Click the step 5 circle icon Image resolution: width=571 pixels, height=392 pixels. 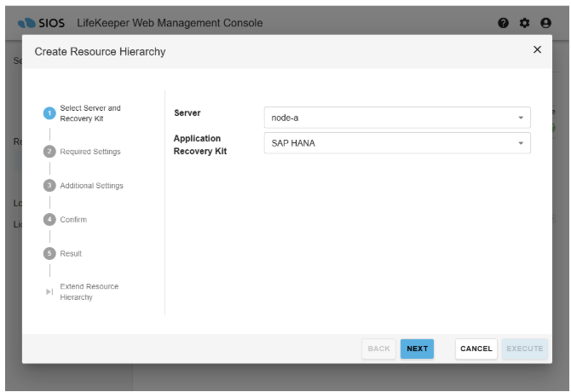click(49, 254)
